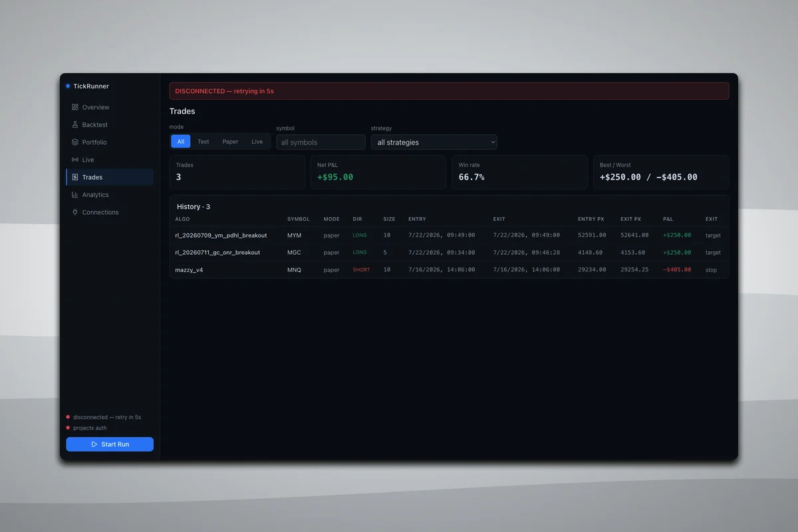The width and height of the screenshot is (798, 532).
Task: Click the ALGO column header
Action: [x=182, y=219]
